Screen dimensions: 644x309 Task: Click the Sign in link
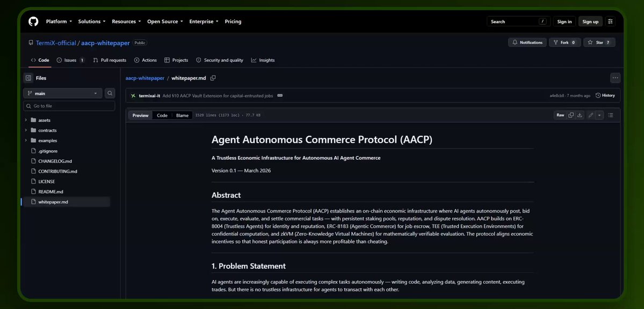click(565, 21)
